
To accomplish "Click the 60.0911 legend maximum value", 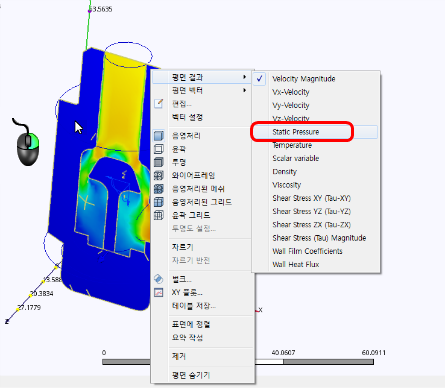I will pyautogui.click(x=374, y=353).
